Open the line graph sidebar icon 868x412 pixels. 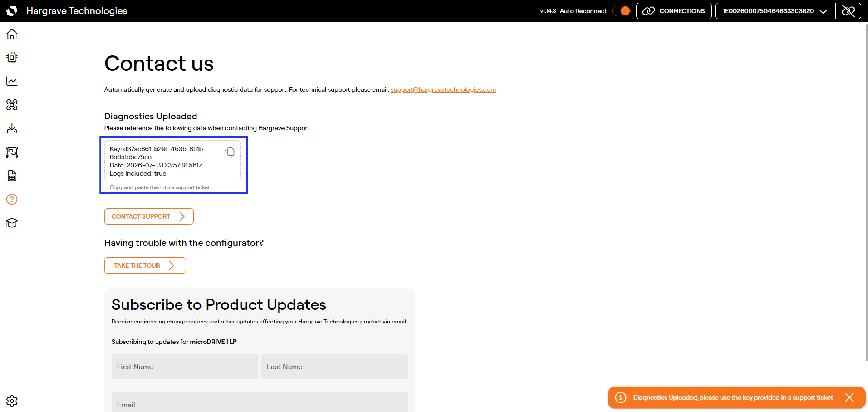[x=12, y=81]
